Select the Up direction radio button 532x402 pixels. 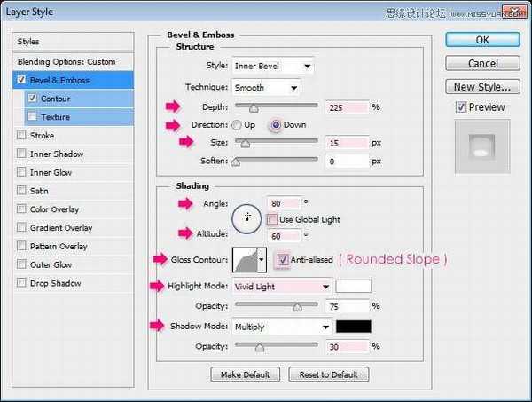[237, 125]
